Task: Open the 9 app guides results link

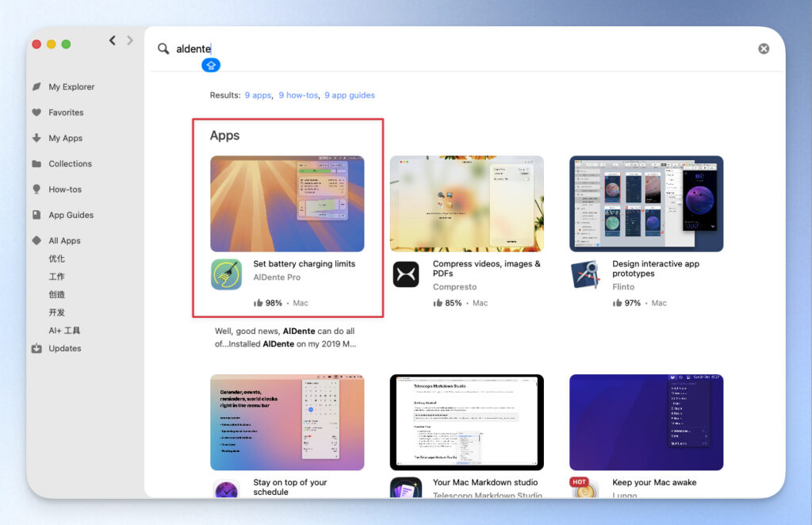Action: [350, 95]
